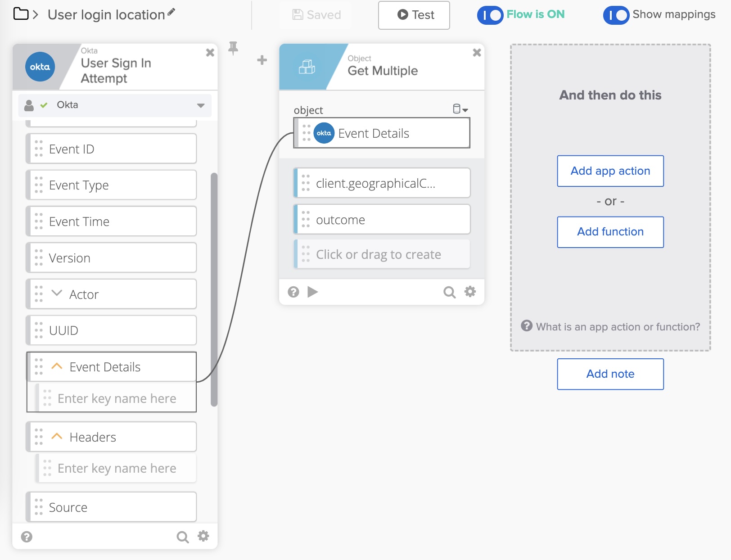The width and height of the screenshot is (731, 560).
Task: Toggle the Show mappings switch
Action: click(616, 15)
